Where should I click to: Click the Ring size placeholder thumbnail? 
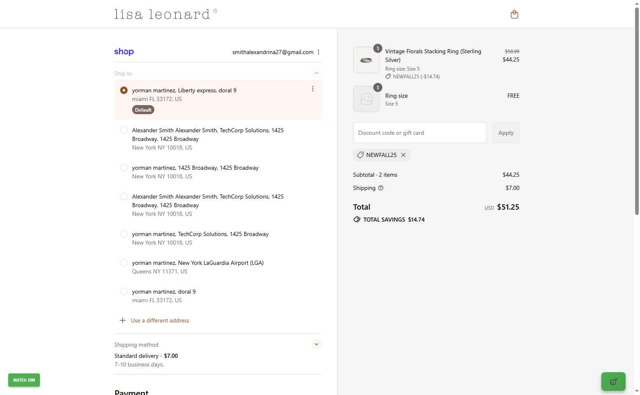366,99
